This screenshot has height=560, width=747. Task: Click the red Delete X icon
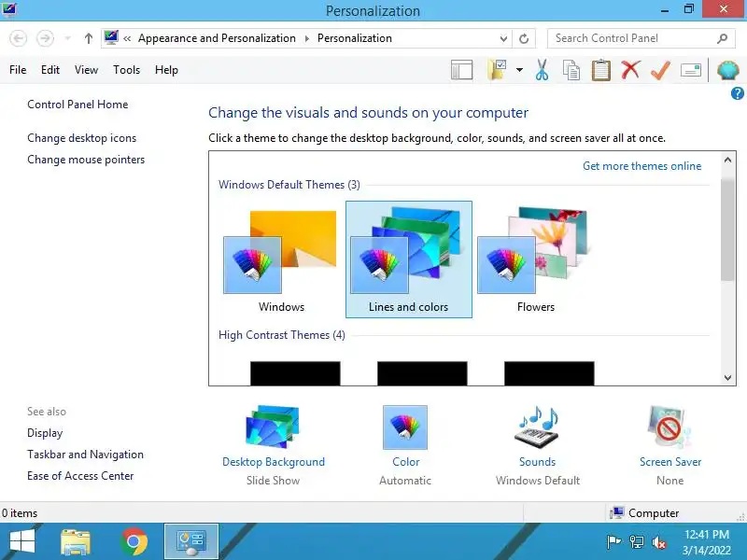point(630,70)
